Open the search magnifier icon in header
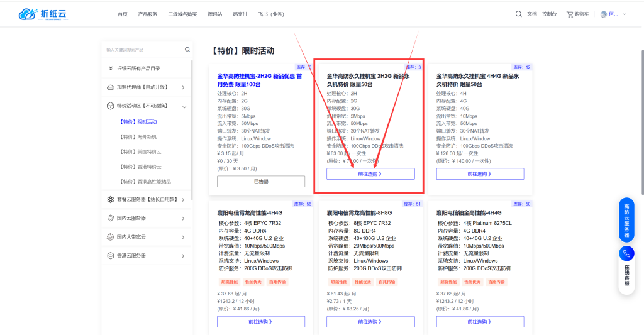Image resolution: width=644 pixels, height=335 pixels. coord(519,14)
